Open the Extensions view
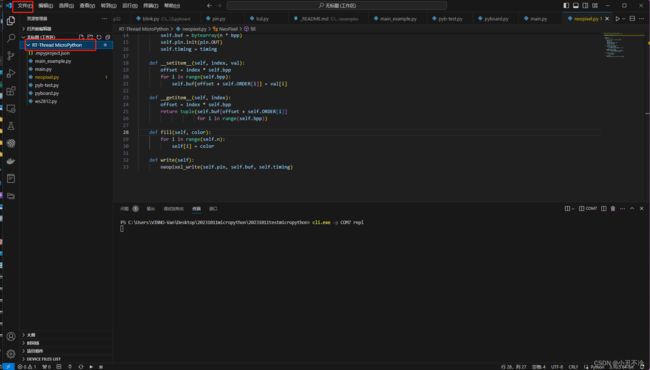This screenshot has width=650, height=370. click(11, 91)
